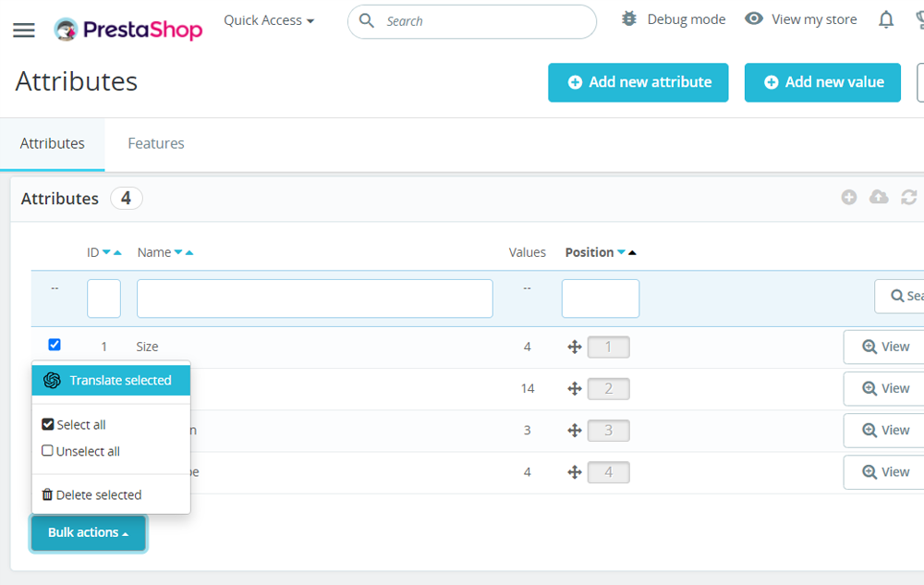Collapse the Bulk actions dropdown
This screenshot has height=585, width=924.
click(x=88, y=533)
